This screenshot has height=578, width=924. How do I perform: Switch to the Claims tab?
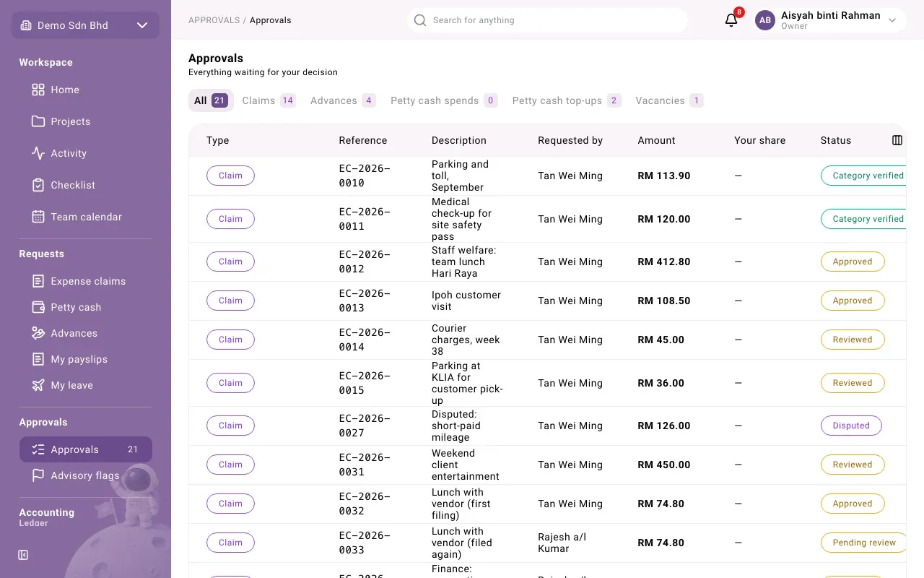(x=269, y=100)
